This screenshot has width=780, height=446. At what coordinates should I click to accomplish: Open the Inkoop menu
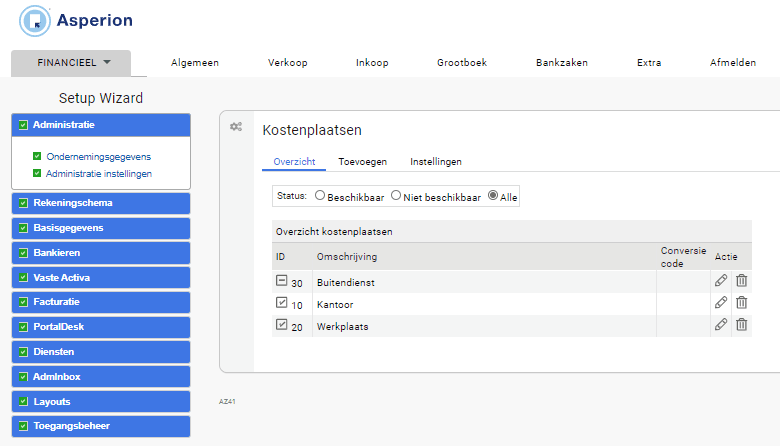click(372, 63)
